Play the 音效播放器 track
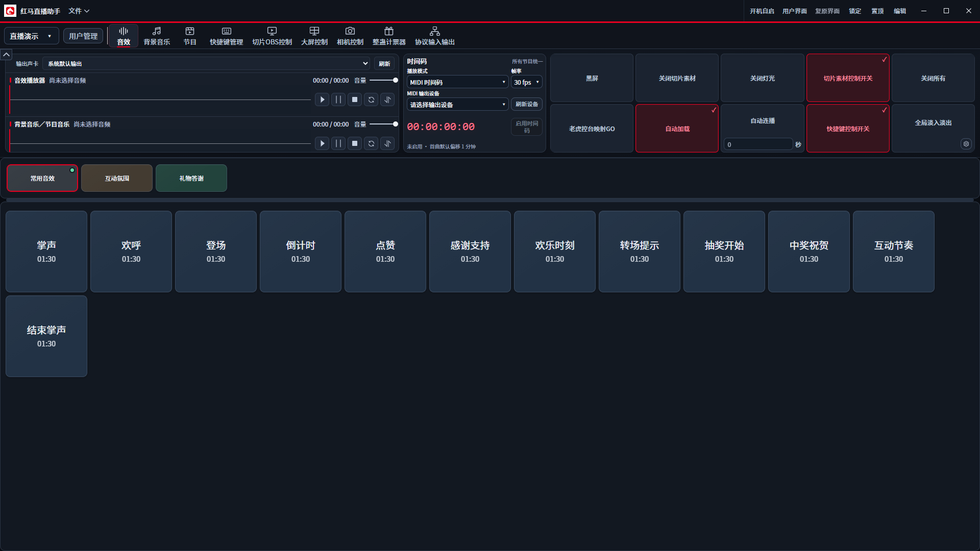The image size is (980, 551). point(322,99)
